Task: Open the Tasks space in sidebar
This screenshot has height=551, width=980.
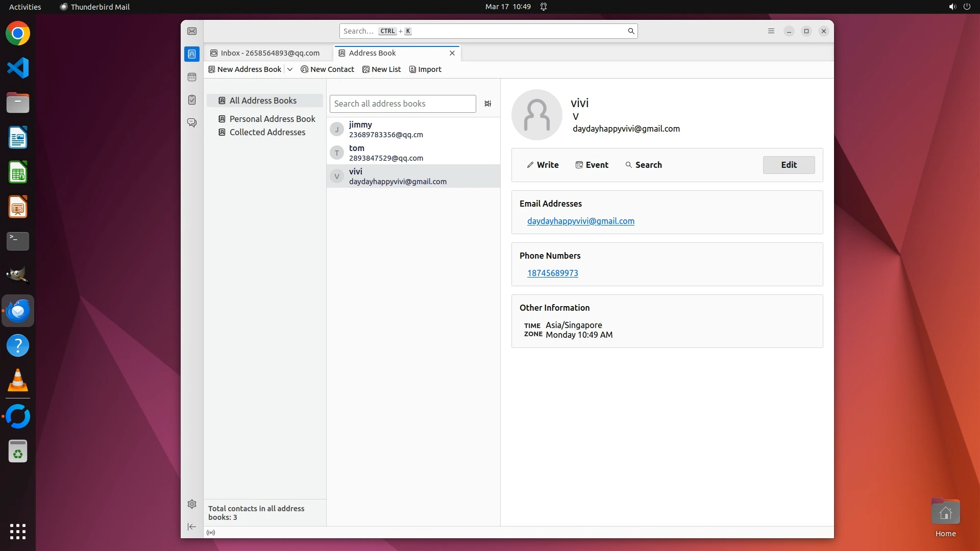Action: pyautogui.click(x=192, y=100)
